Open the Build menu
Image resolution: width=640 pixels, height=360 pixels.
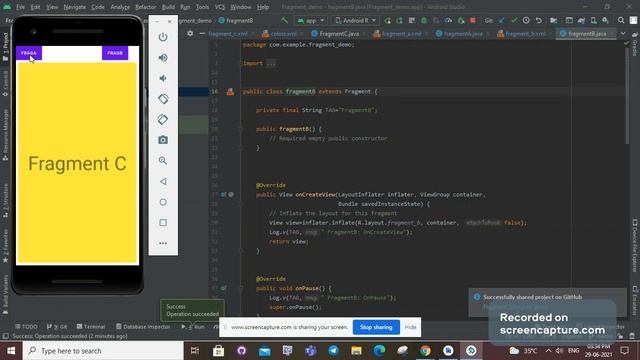click(168, 7)
